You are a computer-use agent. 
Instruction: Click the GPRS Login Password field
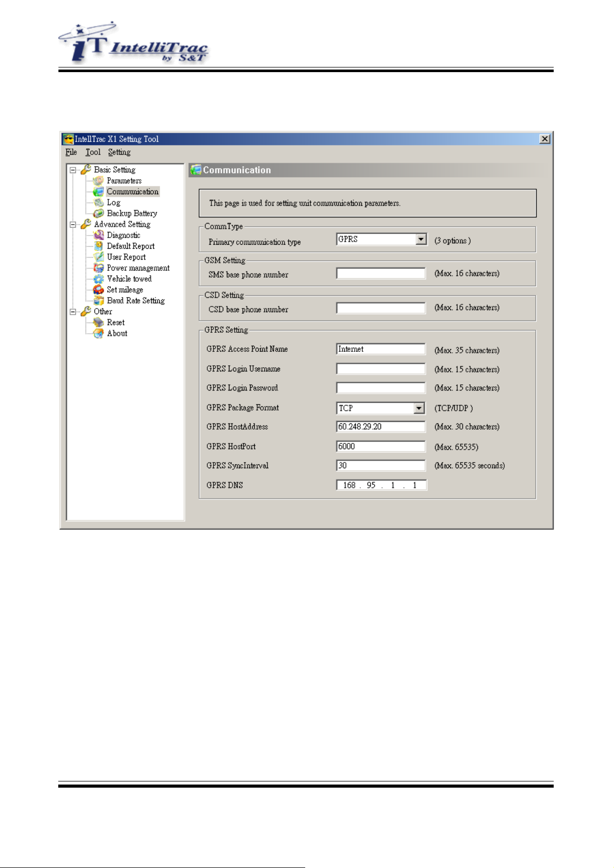pyautogui.click(x=381, y=388)
